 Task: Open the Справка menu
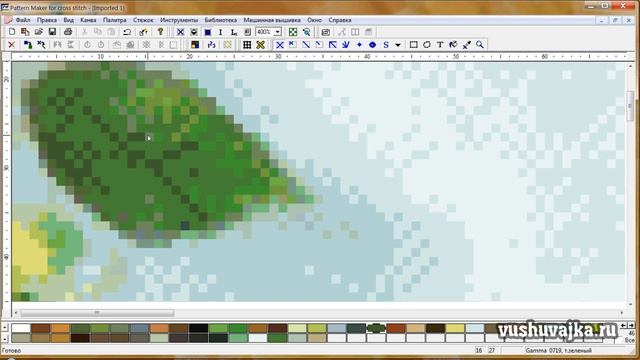[x=340, y=20]
